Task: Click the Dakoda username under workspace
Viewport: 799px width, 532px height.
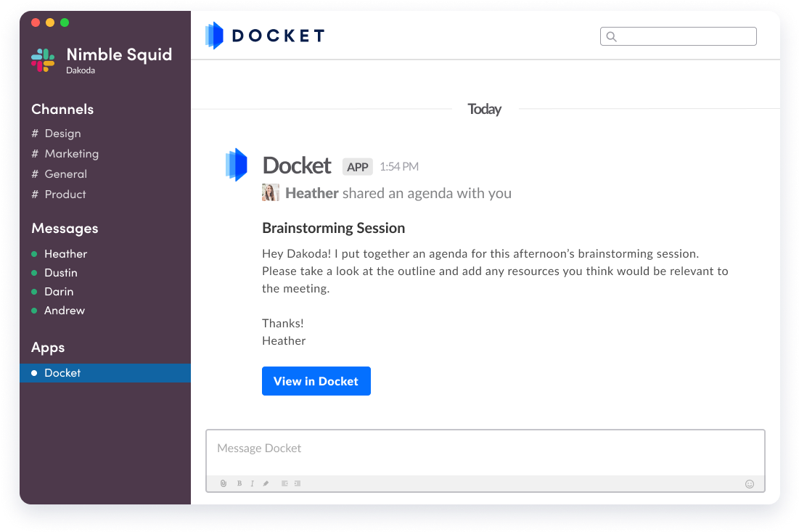Action: (81, 70)
